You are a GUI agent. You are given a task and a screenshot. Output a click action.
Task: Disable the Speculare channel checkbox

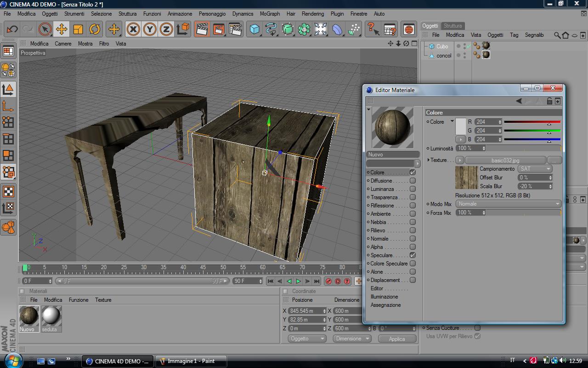[413, 255]
